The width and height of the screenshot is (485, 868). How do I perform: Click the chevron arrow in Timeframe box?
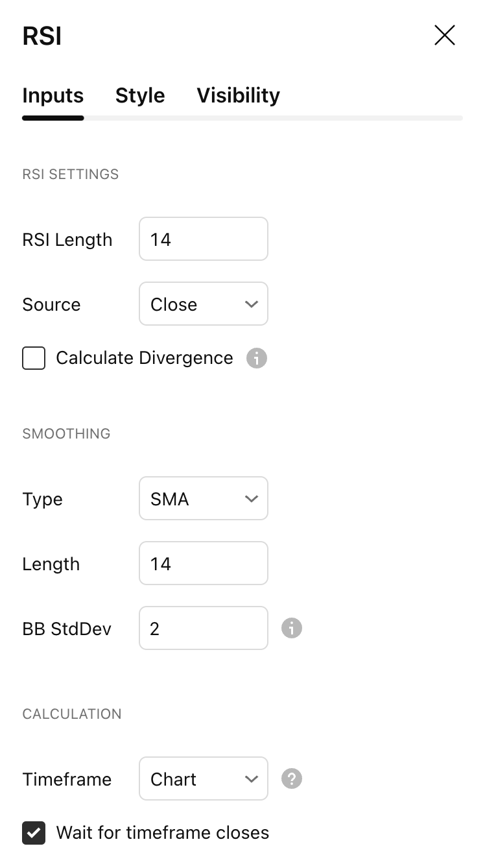coord(252,779)
